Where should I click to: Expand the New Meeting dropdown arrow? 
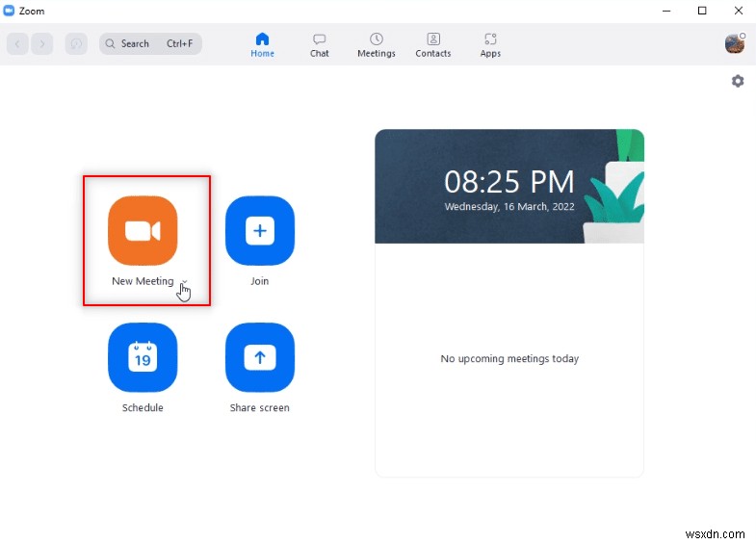183,282
